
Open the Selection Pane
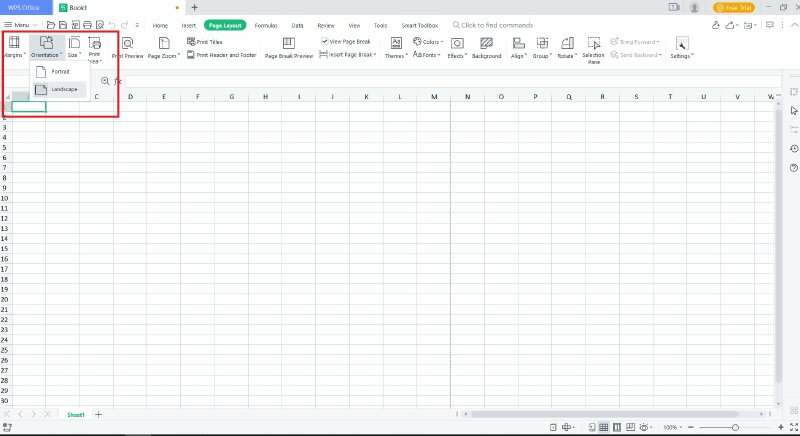coord(593,49)
